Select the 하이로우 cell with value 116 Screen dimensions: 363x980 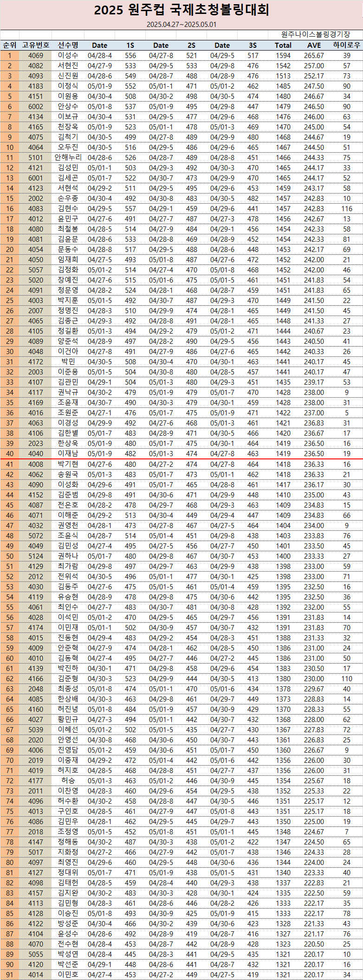pos(347,209)
